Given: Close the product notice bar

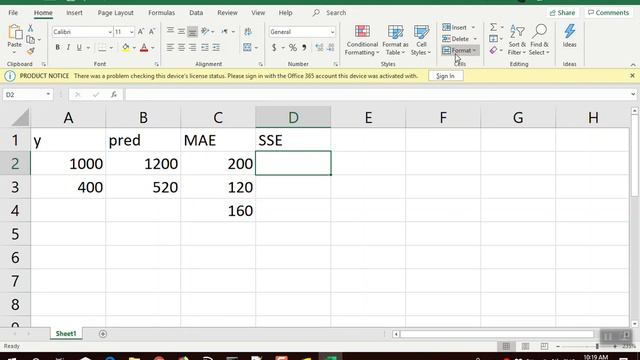Looking at the screenshot, I should [x=632, y=76].
